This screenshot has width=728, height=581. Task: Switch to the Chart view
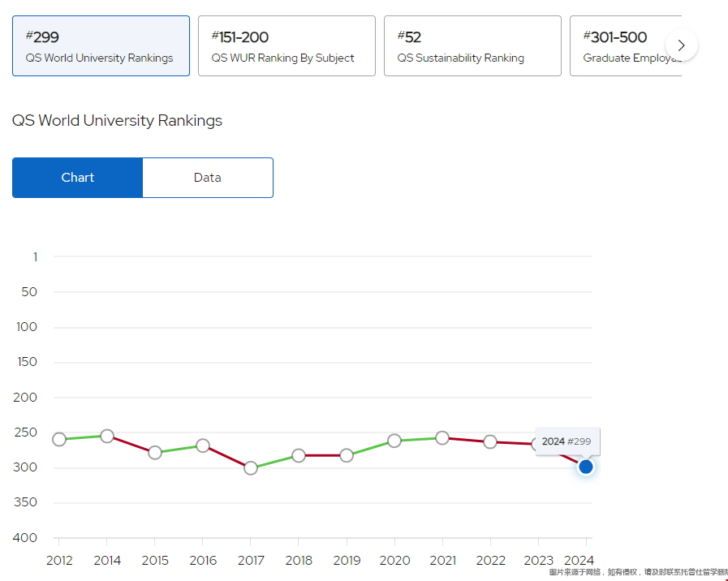pyautogui.click(x=78, y=178)
